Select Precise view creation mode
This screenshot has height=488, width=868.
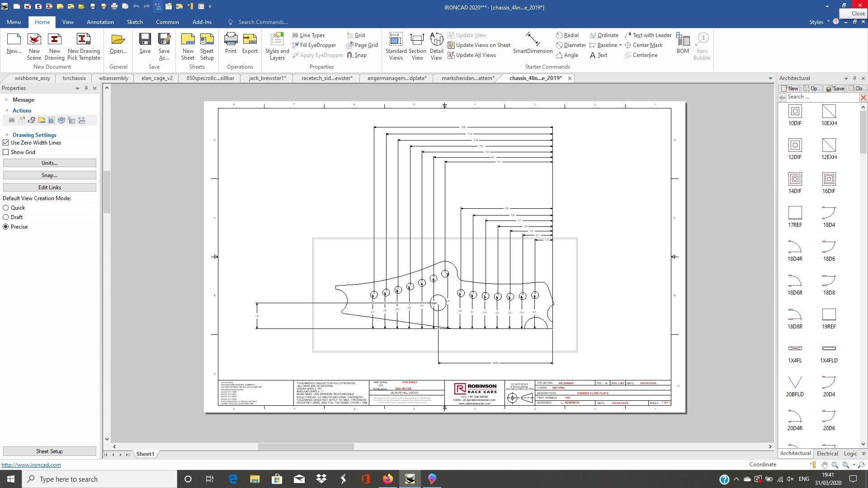coord(6,227)
